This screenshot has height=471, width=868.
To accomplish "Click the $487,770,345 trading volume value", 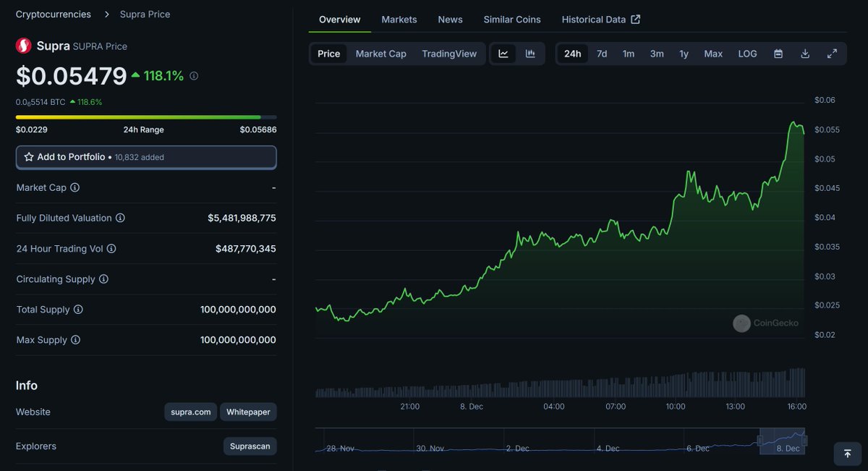I will tap(246, 248).
